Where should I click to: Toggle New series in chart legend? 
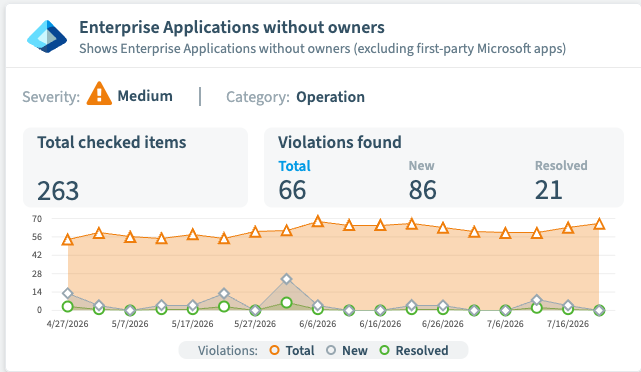(x=347, y=350)
